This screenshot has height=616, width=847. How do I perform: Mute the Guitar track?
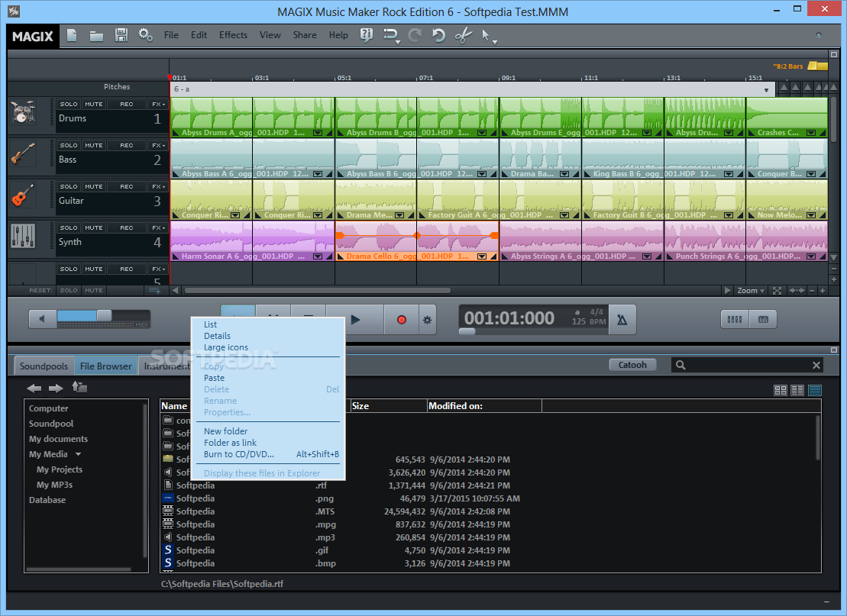[x=93, y=186]
